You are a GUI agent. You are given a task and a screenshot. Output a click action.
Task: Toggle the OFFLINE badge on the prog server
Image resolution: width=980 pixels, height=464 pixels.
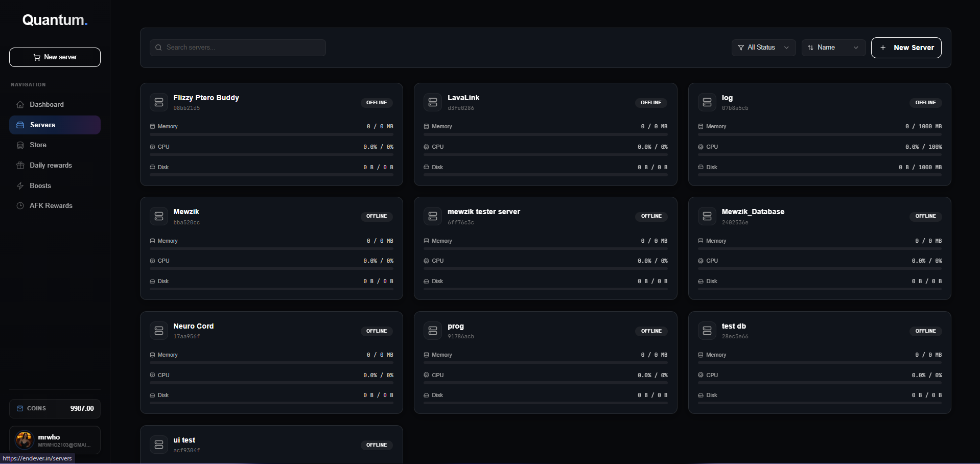click(651, 331)
